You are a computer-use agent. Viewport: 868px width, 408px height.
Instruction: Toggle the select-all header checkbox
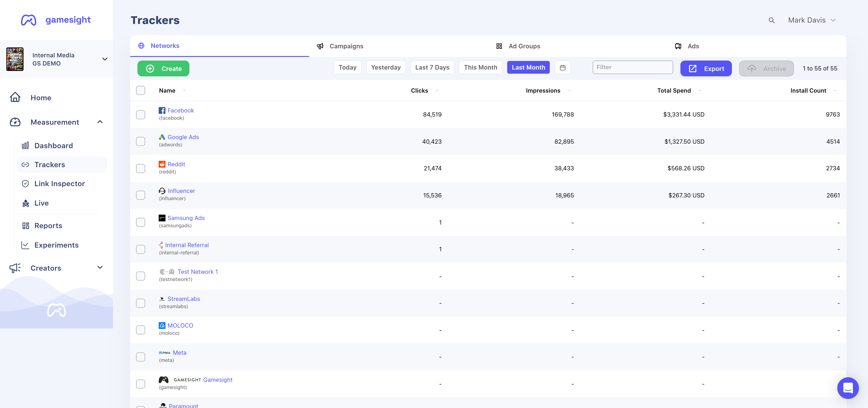(x=141, y=91)
